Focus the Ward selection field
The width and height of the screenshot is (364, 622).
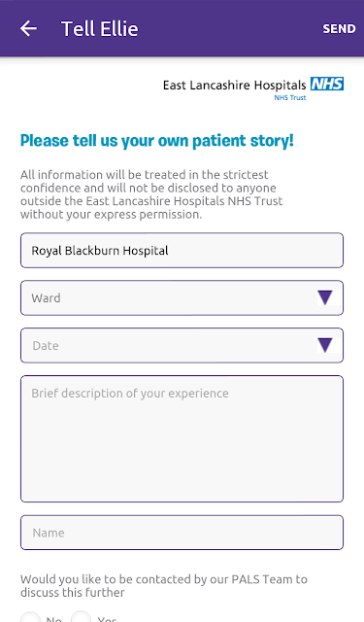coord(182,298)
